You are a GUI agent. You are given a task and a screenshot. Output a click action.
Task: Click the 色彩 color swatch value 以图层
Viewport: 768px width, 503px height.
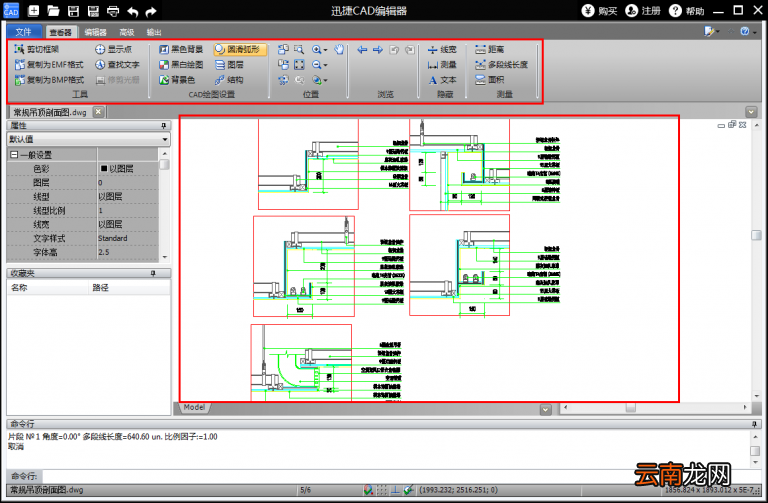tap(127, 168)
